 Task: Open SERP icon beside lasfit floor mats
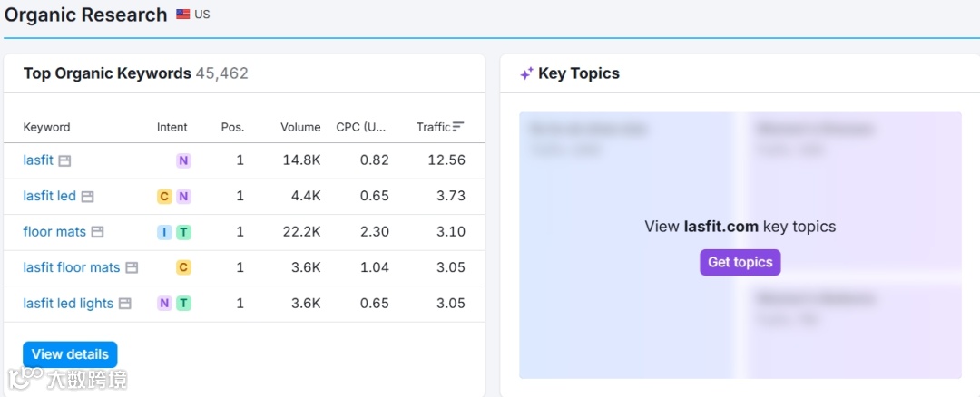[132, 267]
